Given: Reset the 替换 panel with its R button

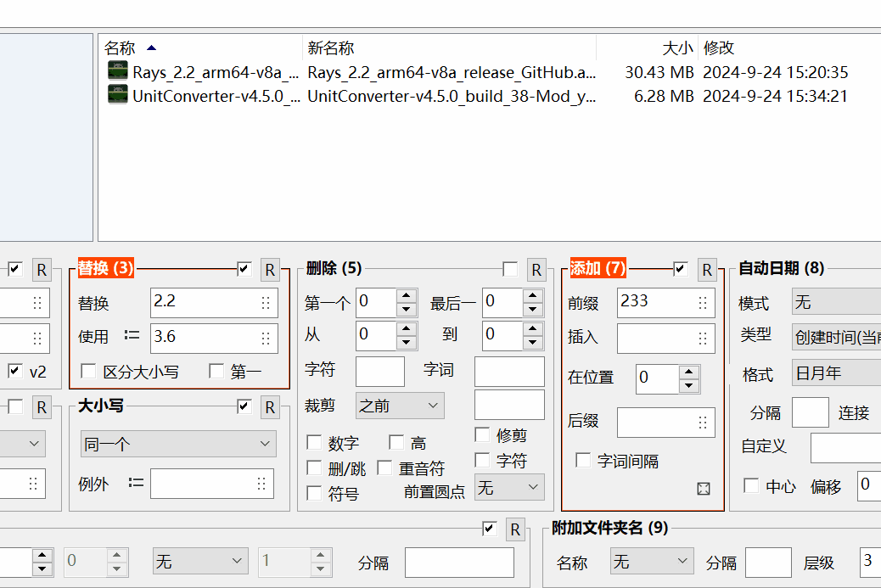Looking at the screenshot, I should click(x=270, y=269).
